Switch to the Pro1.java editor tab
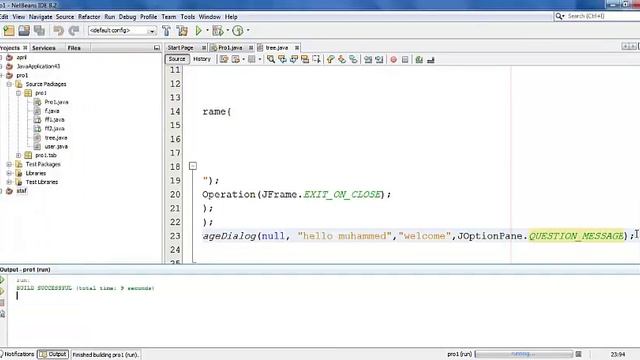The height and width of the screenshot is (360, 640). pyautogui.click(x=230, y=48)
